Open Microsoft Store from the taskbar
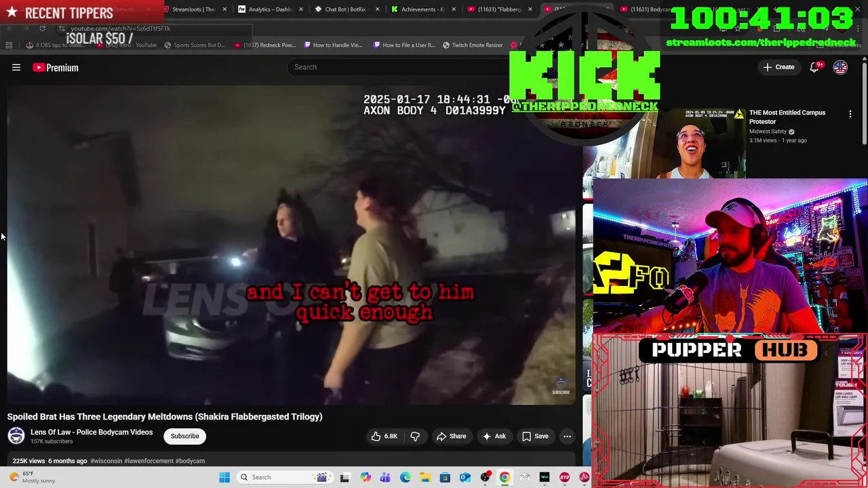The image size is (868, 488). tap(445, 477)
